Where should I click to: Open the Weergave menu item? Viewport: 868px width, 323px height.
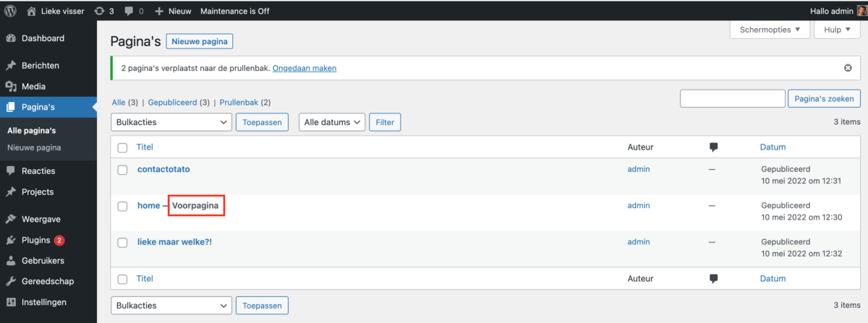pos(41,218)
